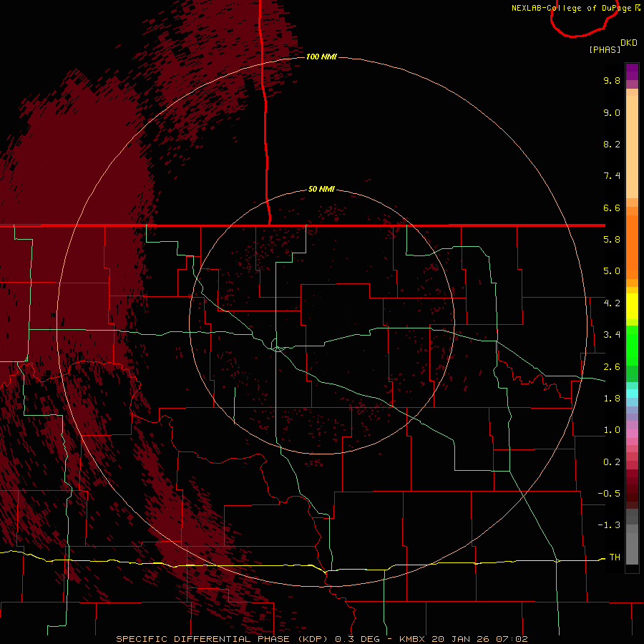Screen dimensions: 644x644
Task: Pick the yellow segment of the color bar
Action: click(x=632, y=306)
